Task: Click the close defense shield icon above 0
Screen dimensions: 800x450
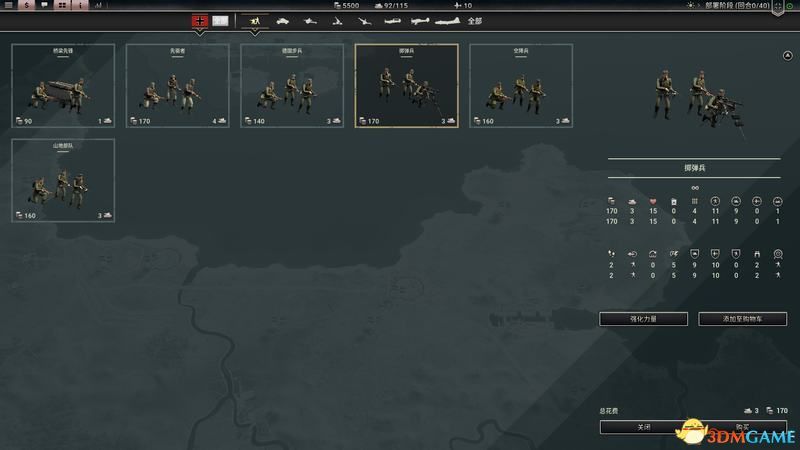Action: tap(736, 254)
